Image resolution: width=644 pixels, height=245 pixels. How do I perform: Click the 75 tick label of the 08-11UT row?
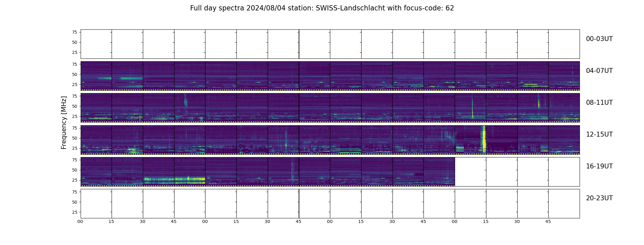tap(75, 96)
